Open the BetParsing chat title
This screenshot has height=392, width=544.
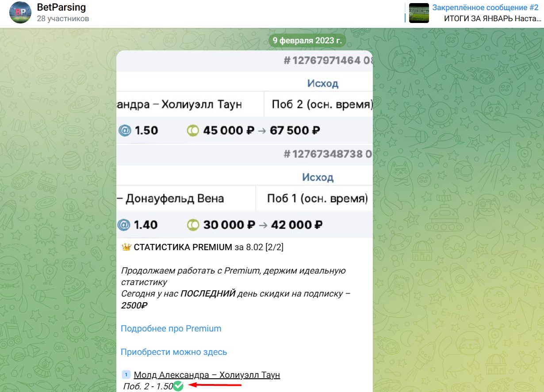coord(61,8)
